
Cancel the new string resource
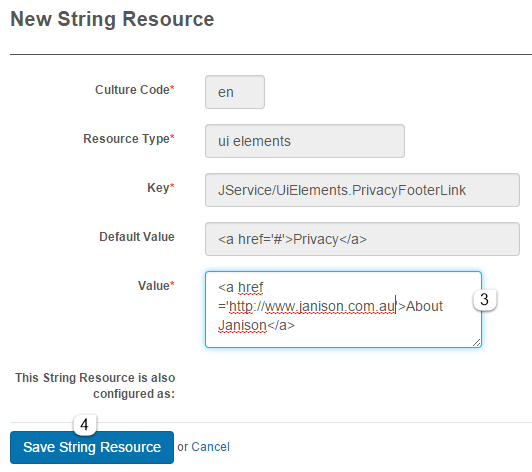tap(210, 447)
